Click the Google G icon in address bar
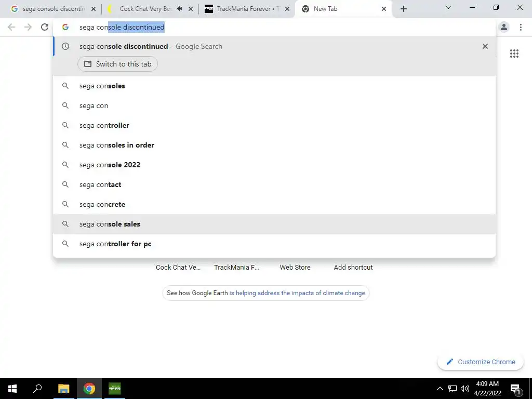Screen dimensions: 532x399 tap(65, 27)
